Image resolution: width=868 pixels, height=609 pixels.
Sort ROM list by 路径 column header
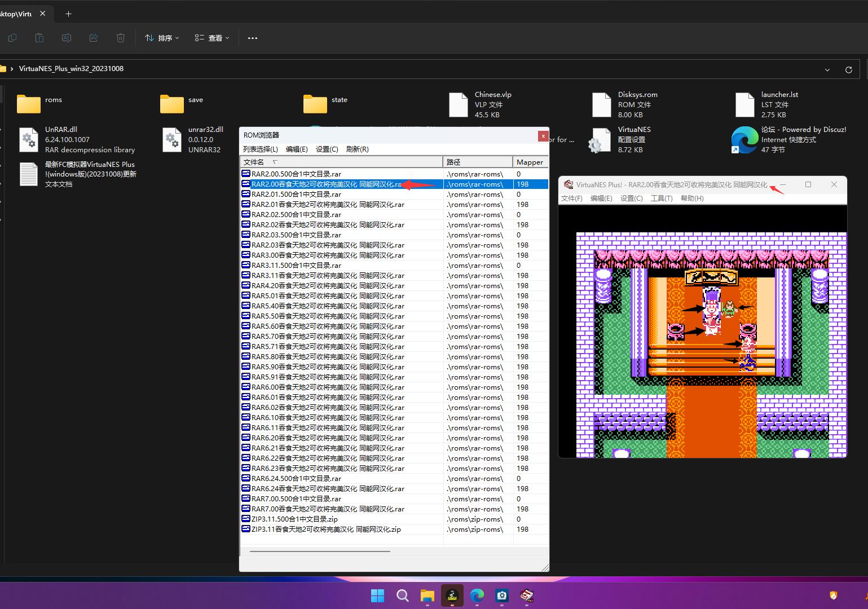(x=478, y=162)
